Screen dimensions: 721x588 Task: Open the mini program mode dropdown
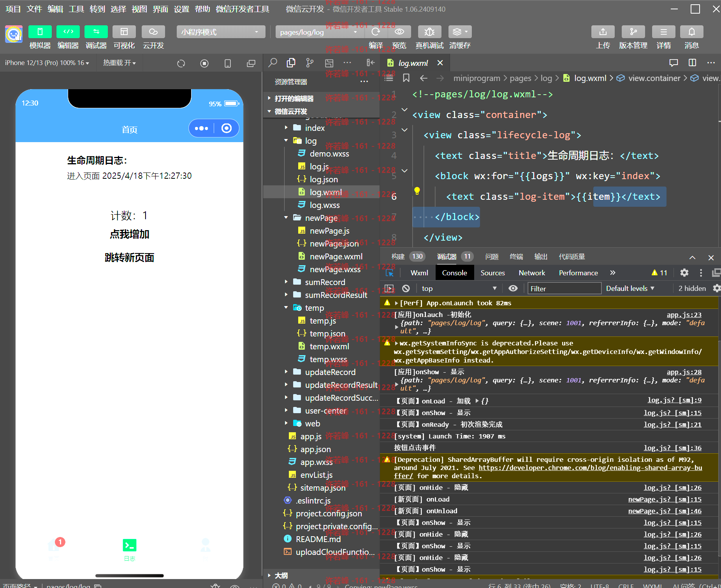pos(221,32)
